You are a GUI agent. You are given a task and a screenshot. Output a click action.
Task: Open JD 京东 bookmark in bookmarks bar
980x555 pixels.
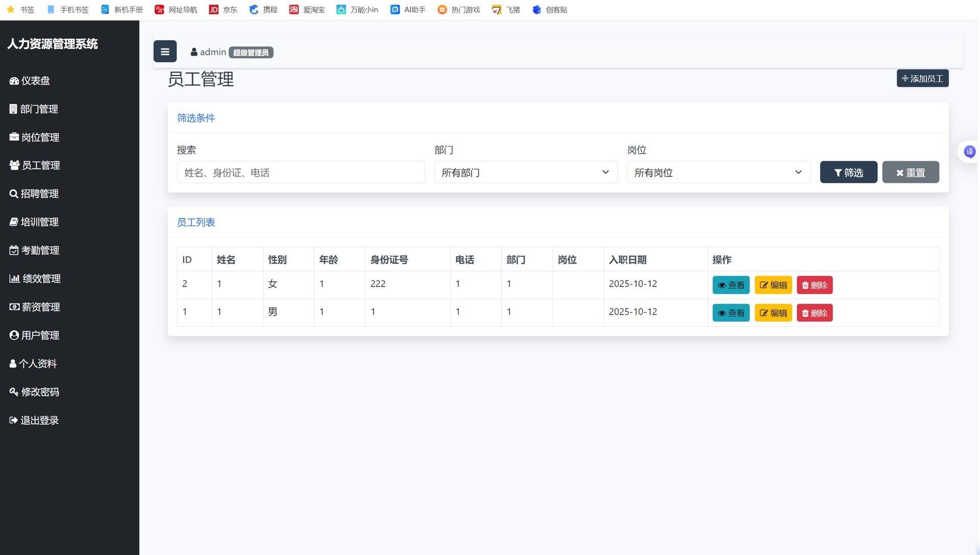click(223, 10)
